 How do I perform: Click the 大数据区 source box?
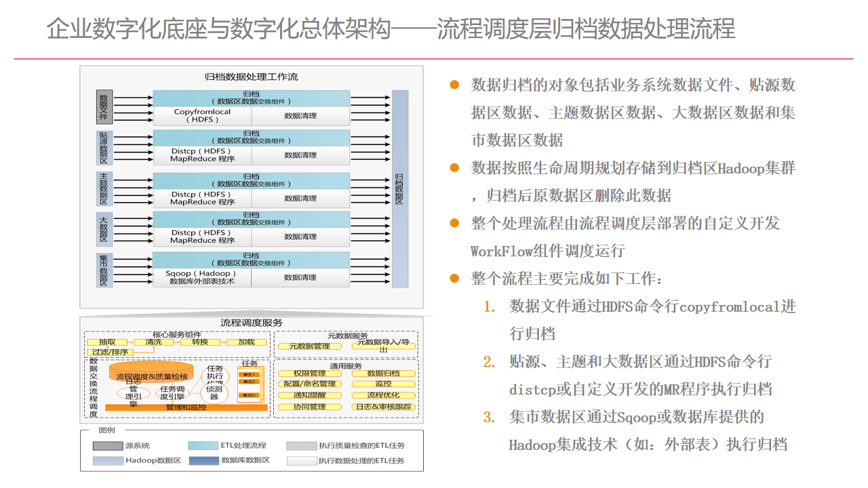[x=104, y=228]
